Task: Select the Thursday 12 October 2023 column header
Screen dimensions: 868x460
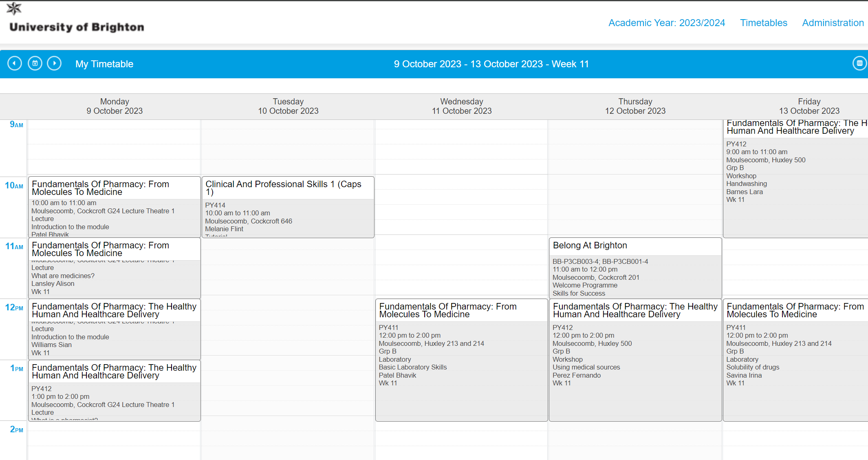Action: coord(635,106)
